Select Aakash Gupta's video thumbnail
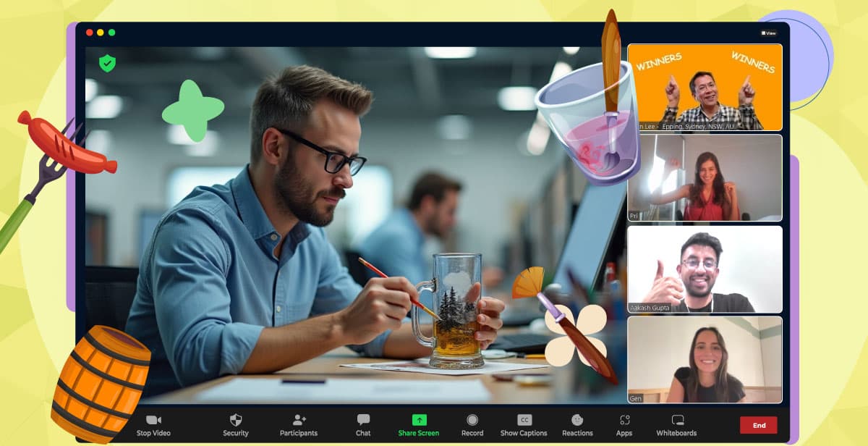This screenshot has width=868, height=446. click(705, 269)
